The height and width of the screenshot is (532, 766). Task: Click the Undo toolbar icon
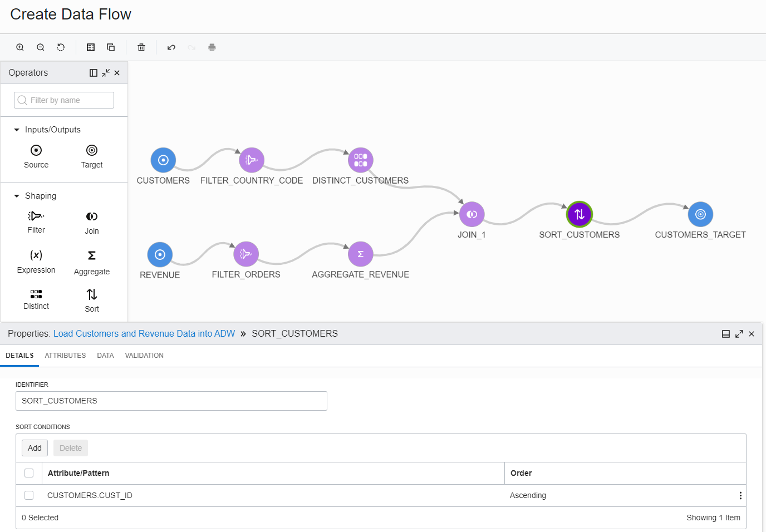(171, 47)
